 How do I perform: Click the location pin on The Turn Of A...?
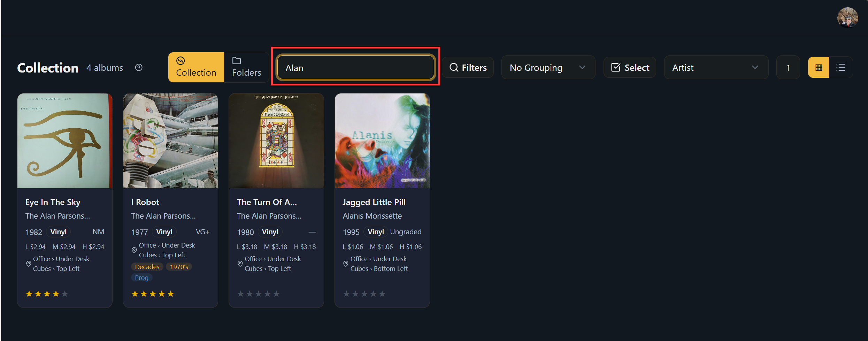(x=240, y=264)
